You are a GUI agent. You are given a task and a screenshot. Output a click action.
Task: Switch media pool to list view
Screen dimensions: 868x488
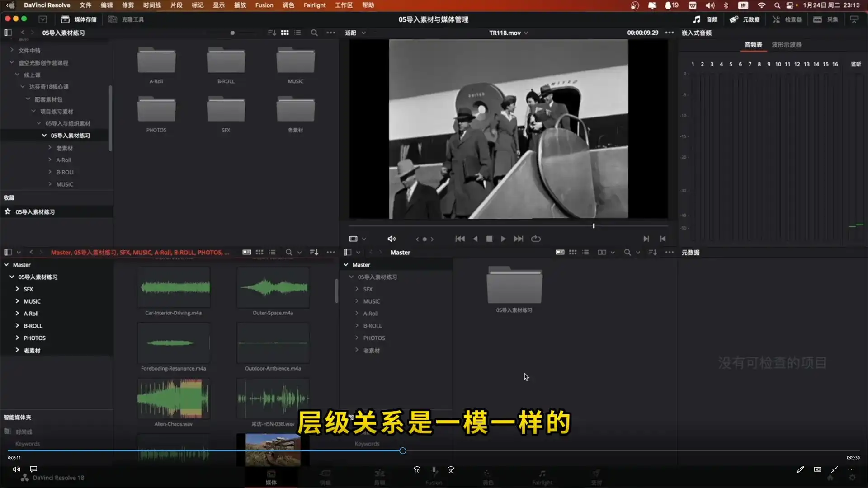click(272, 252)
